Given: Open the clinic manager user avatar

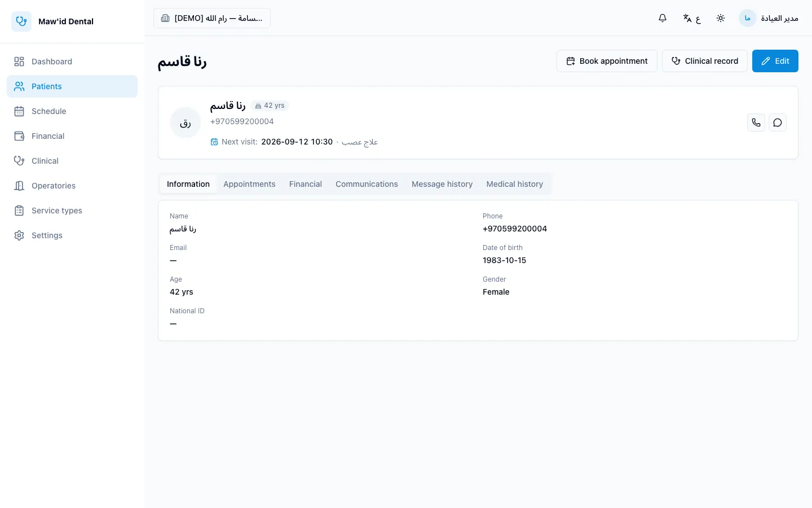Looking at the screenshot, I should point(748,18).
